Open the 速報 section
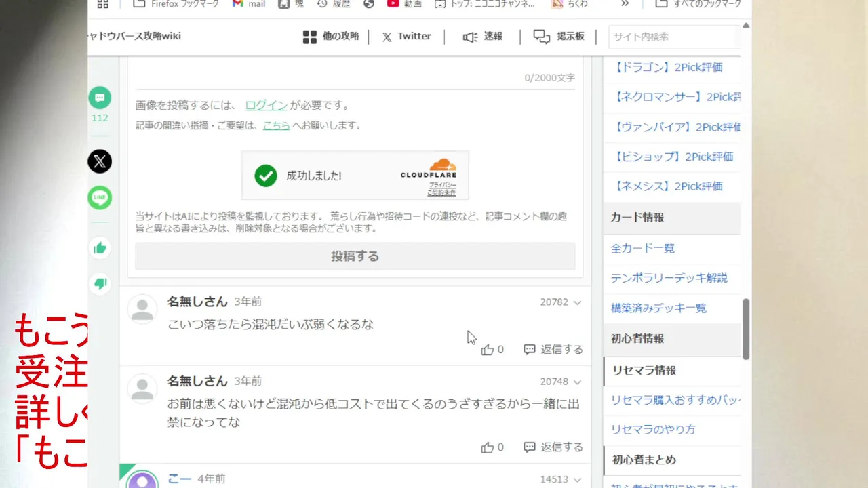The image size is (868, 488). (x=483, y=37)
